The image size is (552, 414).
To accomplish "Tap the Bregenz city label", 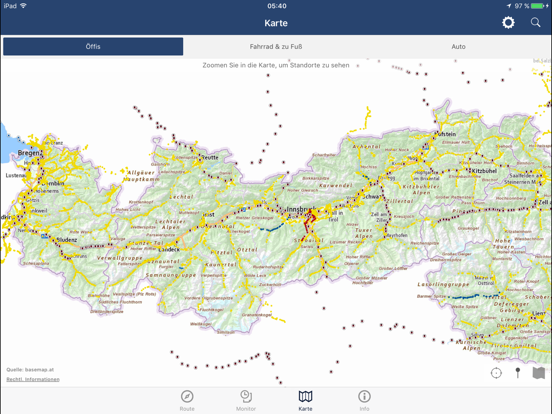I will click(x=29, y=153).
